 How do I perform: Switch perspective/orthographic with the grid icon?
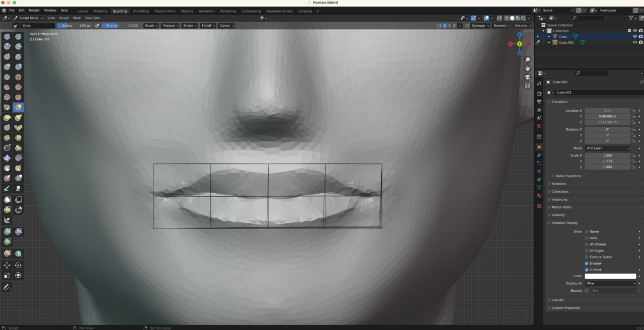click(527, 86)
